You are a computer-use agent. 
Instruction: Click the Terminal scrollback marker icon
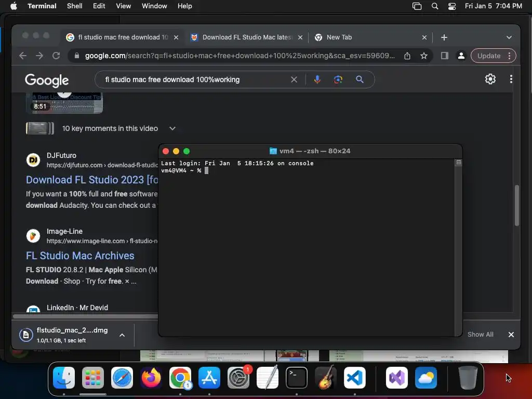coord(458,163)
